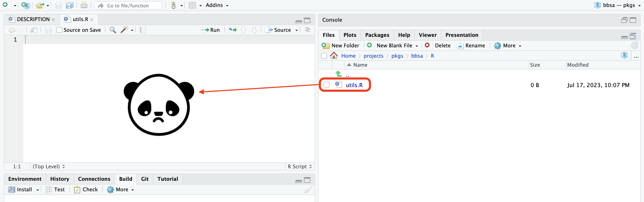Screen dimensions: 644x202
Task: Open the Git tab
Action: [145, 179]
